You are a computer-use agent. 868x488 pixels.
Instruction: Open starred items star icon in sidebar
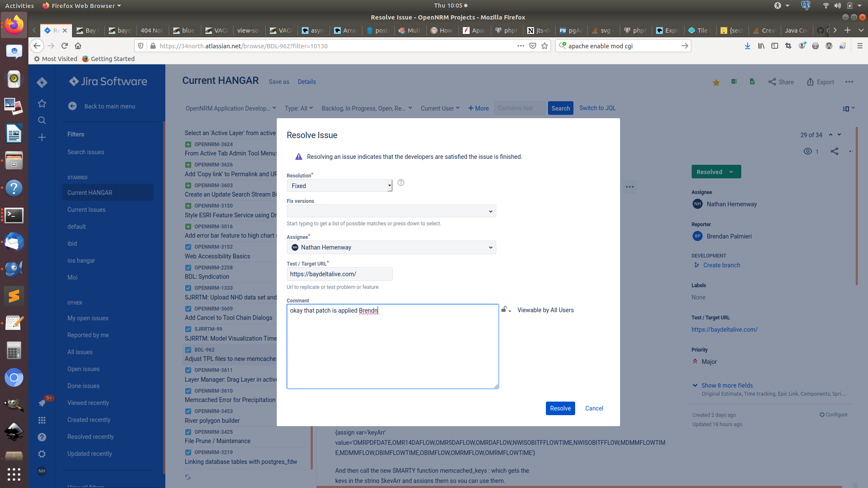[x=42, y=103]
